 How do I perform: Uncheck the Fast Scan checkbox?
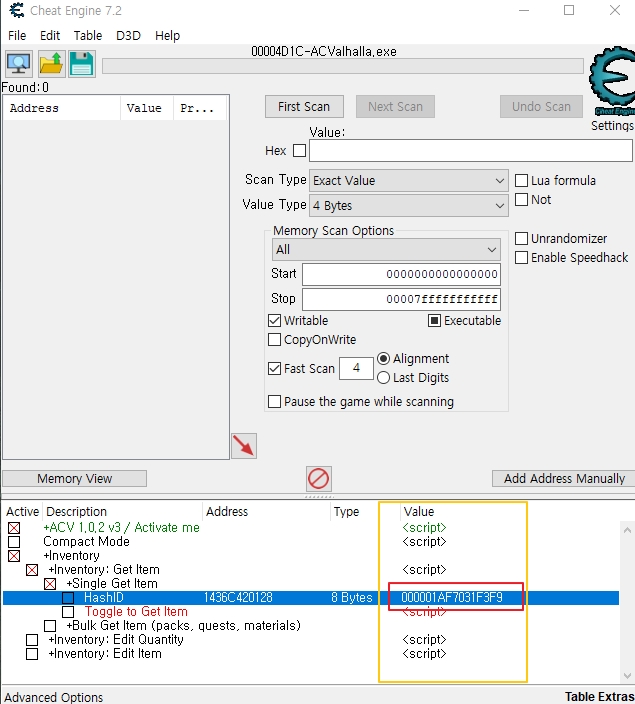click(274, 369)
